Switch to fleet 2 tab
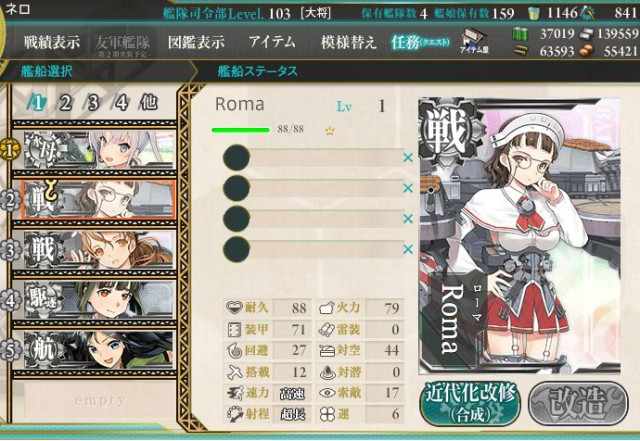This screenshot has height=441, width=640. click(65, 103)
